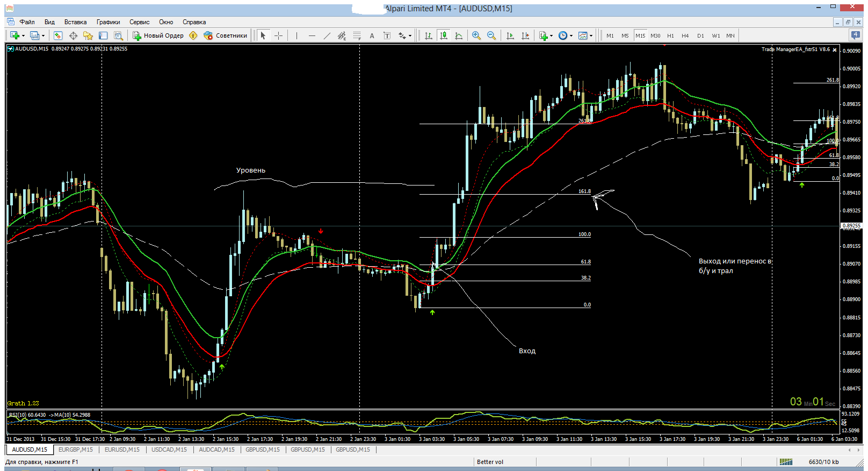Image resolution: width=868 pixels, height=471 pixels.
Task: Set timeframe to M1
Action: pos(610,35)
